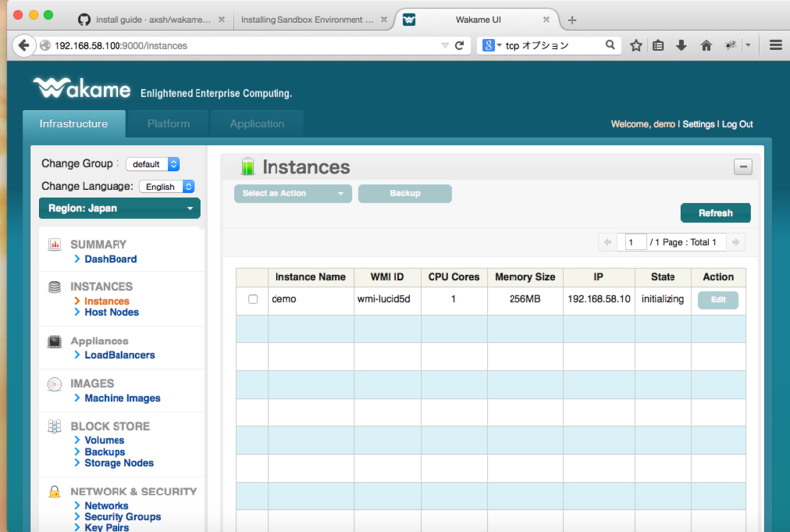Switch to the Platform tab
790x532 pixels.
pos(168,124)
